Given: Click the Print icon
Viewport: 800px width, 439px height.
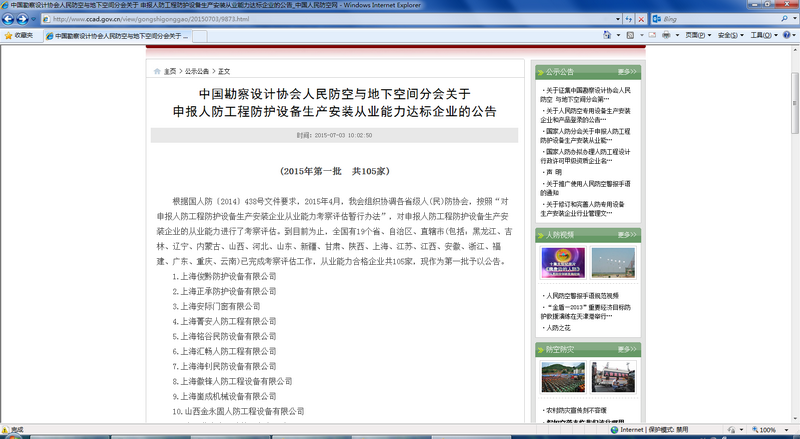Looking at the screenshot, I should coord(666,35).
